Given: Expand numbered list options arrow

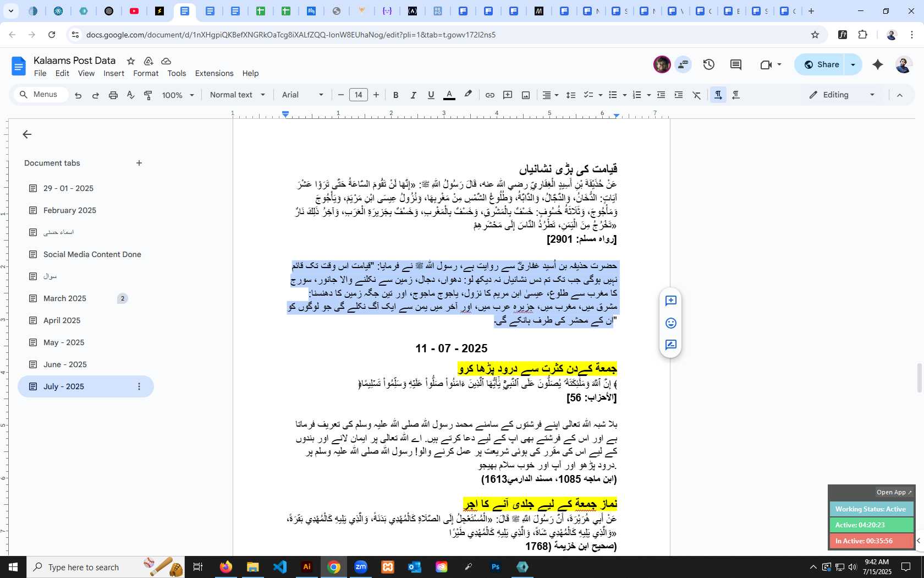Looking at the screenshot, I should point(648,95).
